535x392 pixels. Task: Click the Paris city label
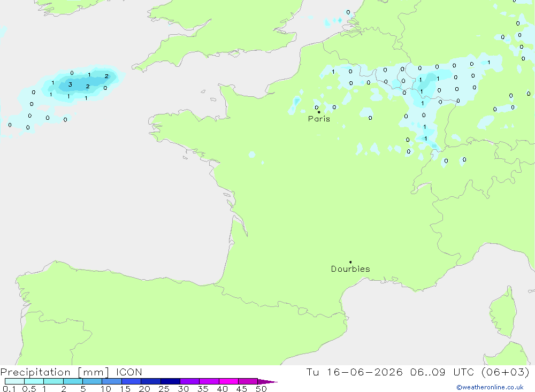[x=319, y=119]
